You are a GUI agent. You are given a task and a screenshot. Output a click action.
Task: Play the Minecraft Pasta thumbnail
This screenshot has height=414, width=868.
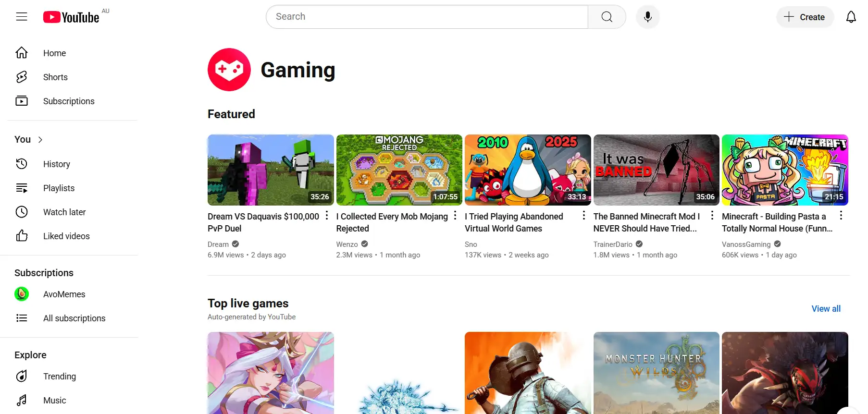pos(785,170)
